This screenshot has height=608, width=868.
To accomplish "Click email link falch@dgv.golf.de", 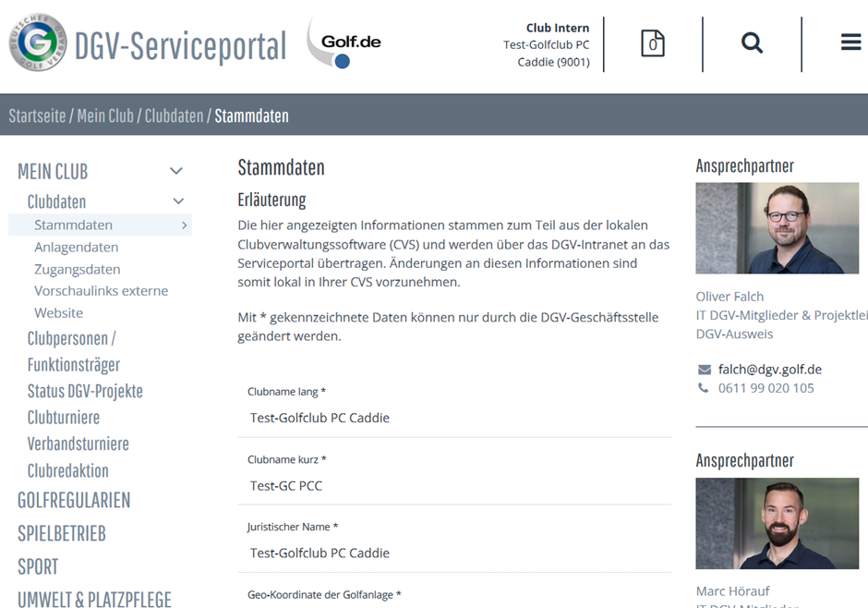I will [769, 370].
